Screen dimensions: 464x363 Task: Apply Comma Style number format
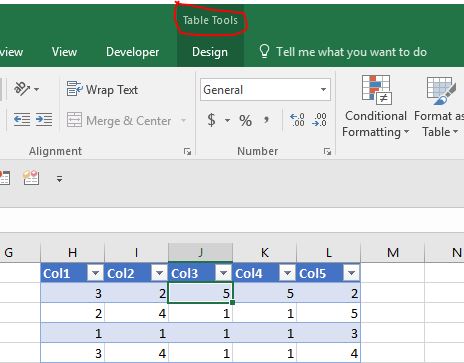[266, 119]
